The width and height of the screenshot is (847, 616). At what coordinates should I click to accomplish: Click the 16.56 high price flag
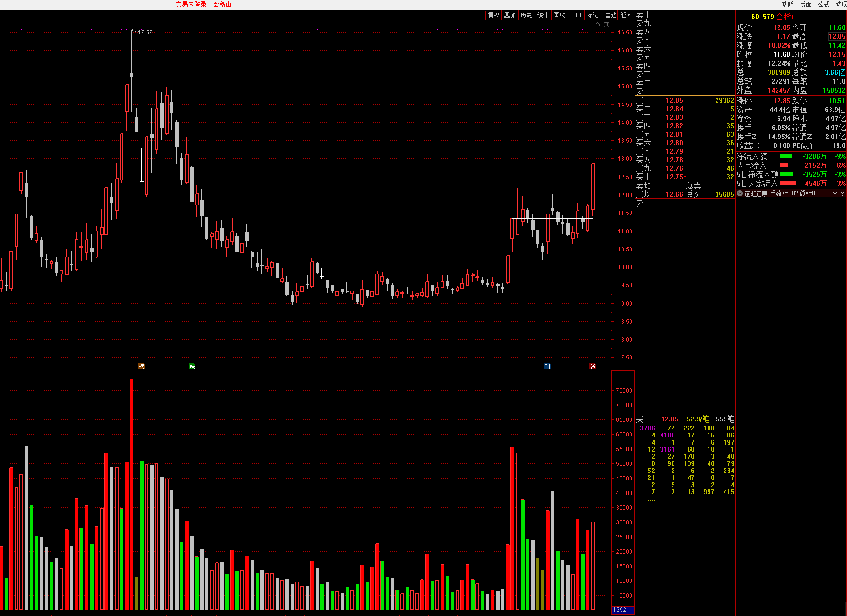tap(145, 33)
